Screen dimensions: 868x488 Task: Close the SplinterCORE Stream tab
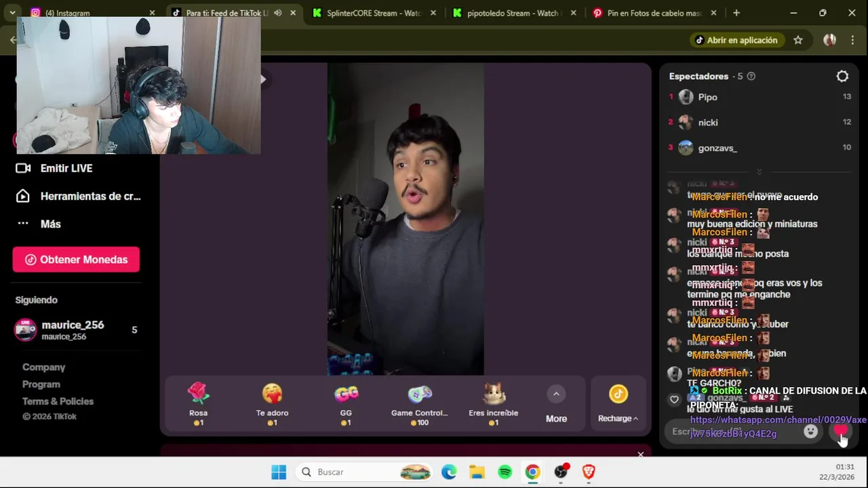(x=433, y=13)
